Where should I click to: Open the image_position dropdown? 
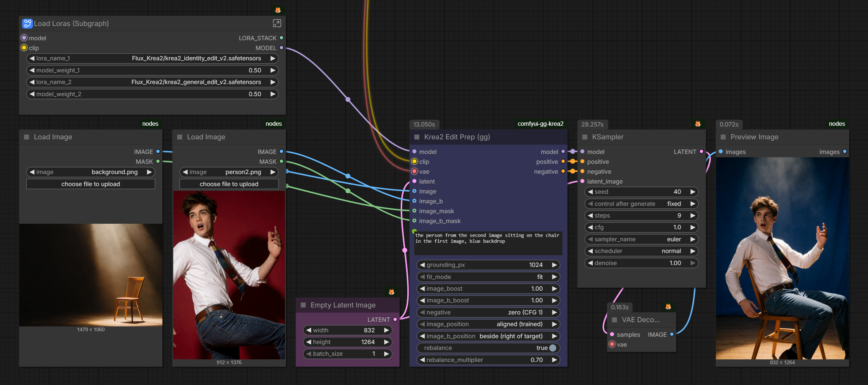pyautogui.click(x=488, y=324)
